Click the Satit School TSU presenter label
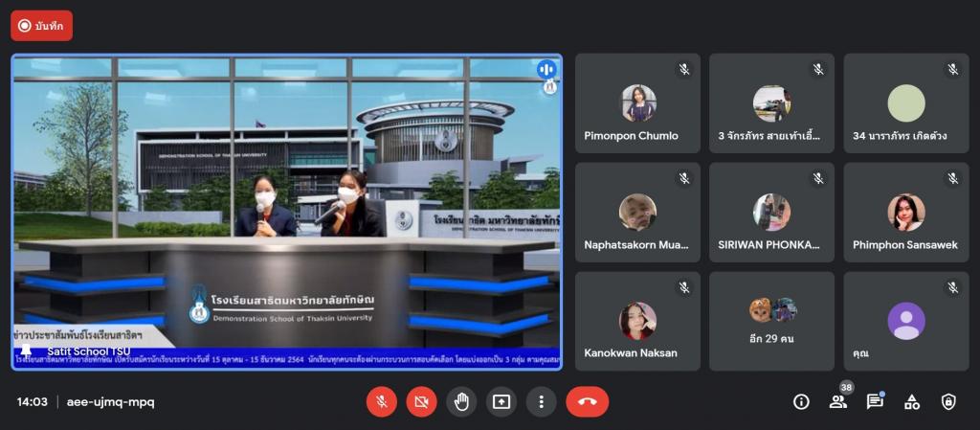The height and width of the screenshot is (430, 980). 89,351
